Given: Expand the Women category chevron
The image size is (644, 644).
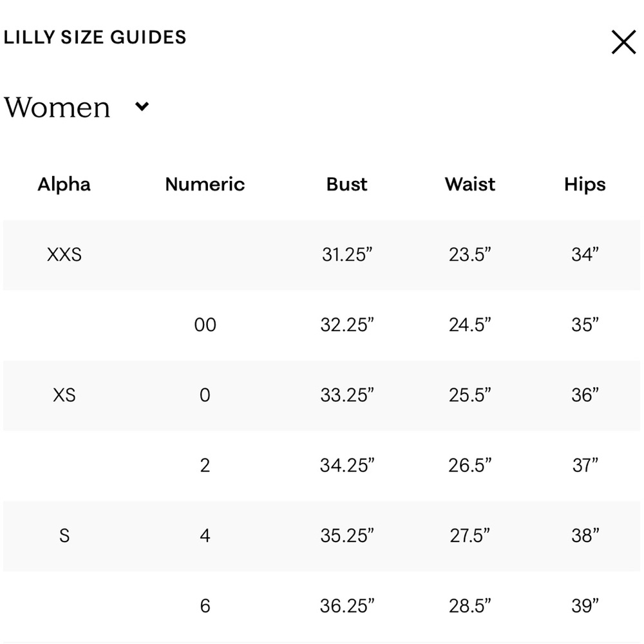Looking at the screenshot, I should [142, 107].
